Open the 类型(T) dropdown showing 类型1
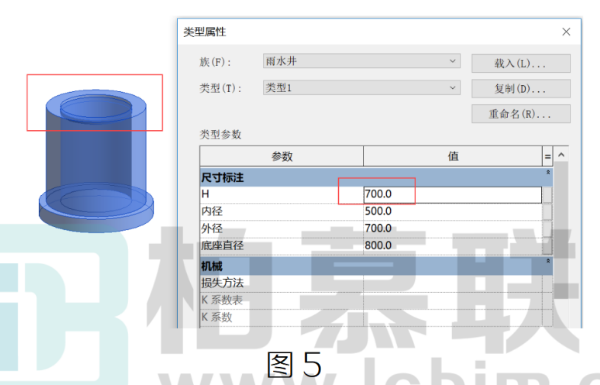Viewport: 600px width, 385px height. click(x=362, y=88)
